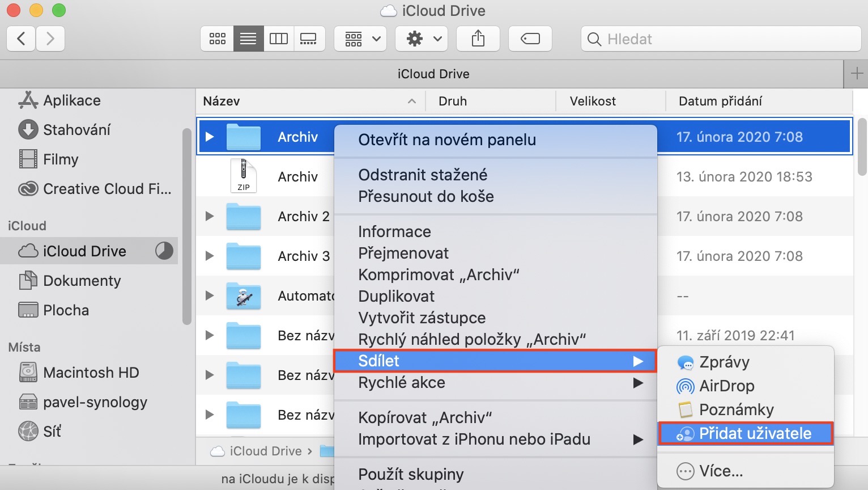Open the group-by arrangement dropdown
The image size is (868, 490).
[x=361, y=39]
